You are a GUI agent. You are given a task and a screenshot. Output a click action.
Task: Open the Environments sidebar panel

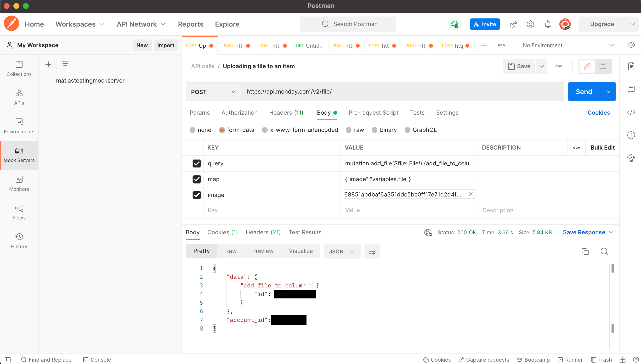pyautogui.click(x=19, y=126)
